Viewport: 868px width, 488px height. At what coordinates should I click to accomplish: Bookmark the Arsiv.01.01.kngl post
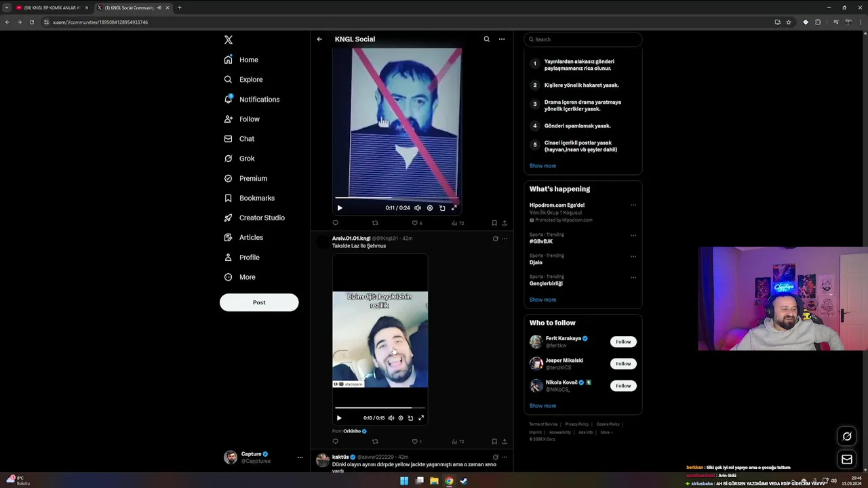(494, 442)
